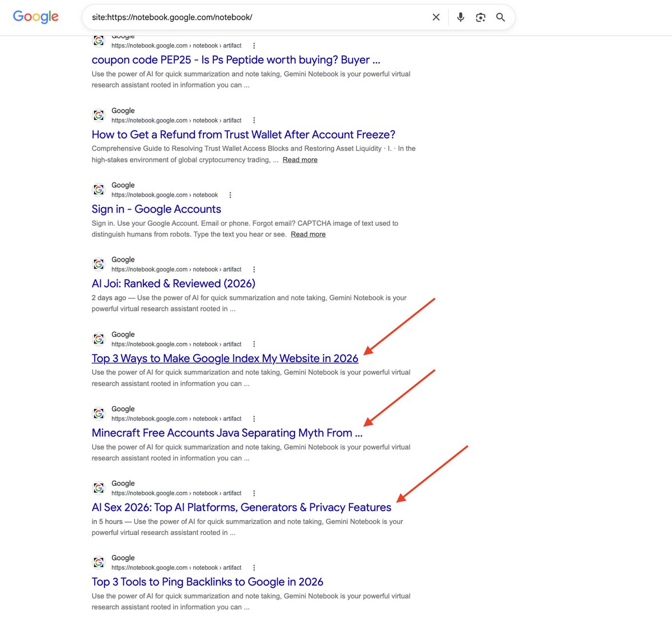
Task: Click favicon of Trust Wallet refund result
Action: (x=99, y=115)
